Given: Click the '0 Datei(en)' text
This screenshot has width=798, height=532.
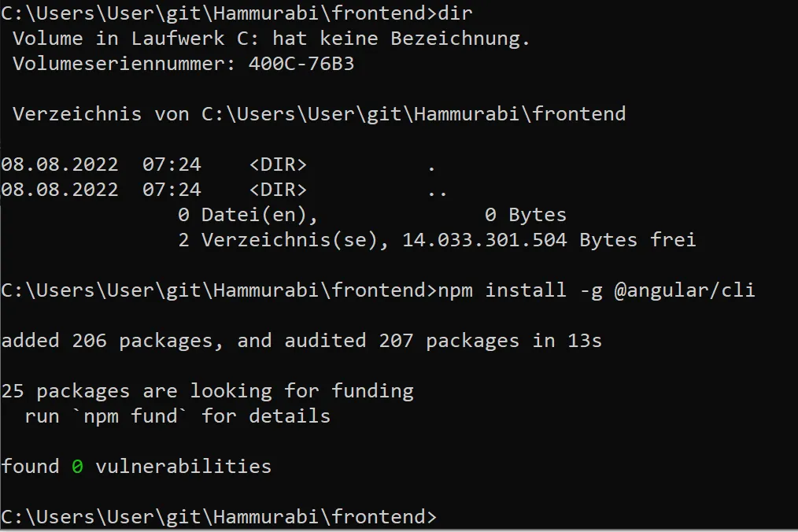Looking at the screenshot, I should 248,215.
